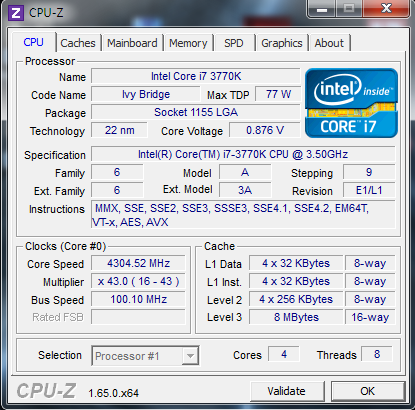Viewport: 415px width, 410px height.
Task: Click the Code Name value 'Ivy Bridge'
Action: (x=146, y=94)
